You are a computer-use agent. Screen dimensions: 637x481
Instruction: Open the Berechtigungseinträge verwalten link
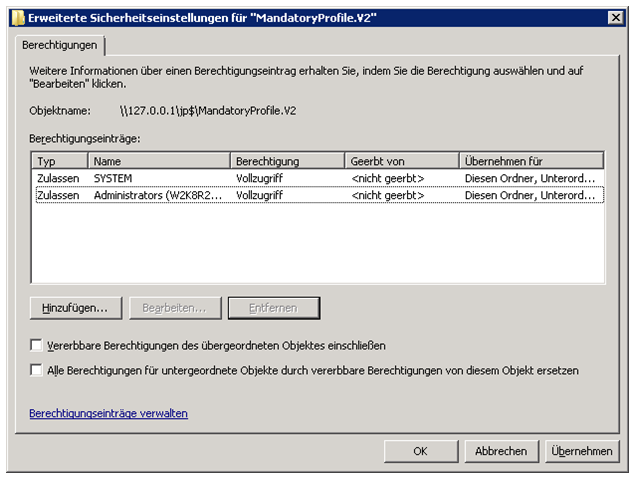coord(108,413)
